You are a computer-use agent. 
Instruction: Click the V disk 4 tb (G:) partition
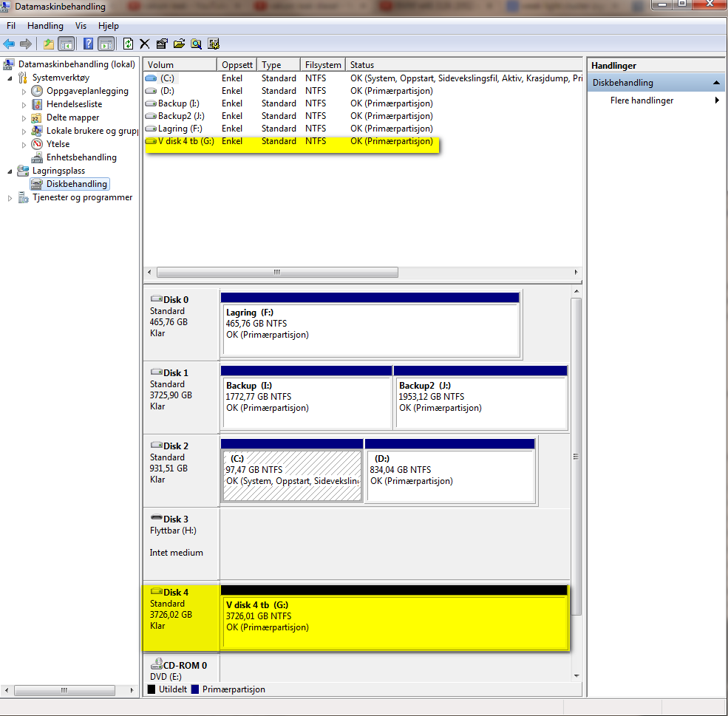(394, 617)
